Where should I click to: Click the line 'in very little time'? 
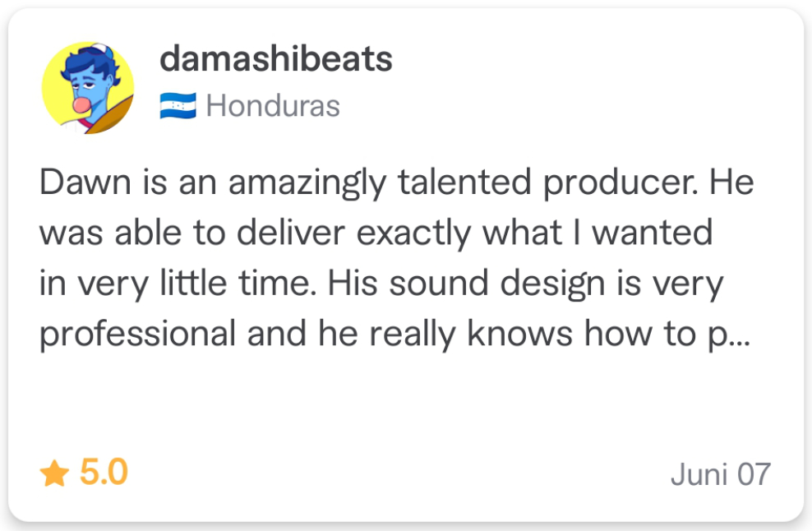[381, 284]
